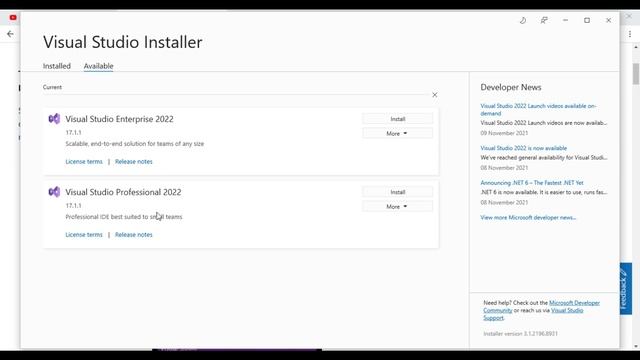The image size is (640, 360).
Task: Open Visual Studio 2022 is now available link
Action: click(x=524, y=148)
